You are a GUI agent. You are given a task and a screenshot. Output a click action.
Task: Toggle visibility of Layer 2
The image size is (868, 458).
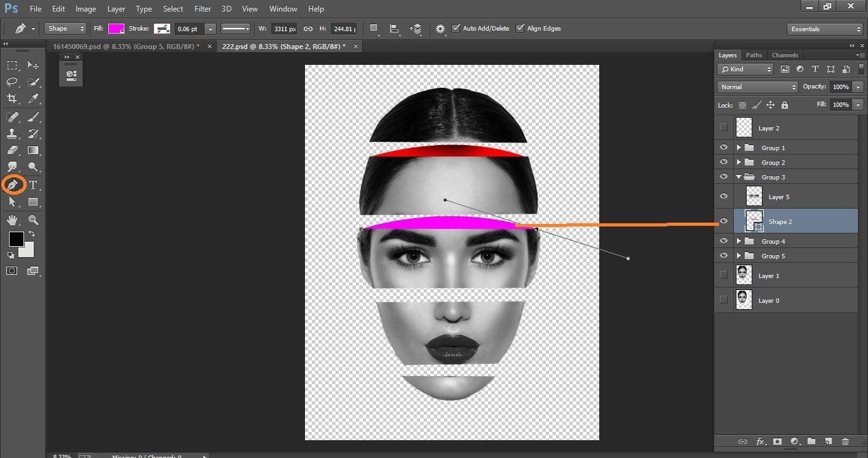723,127
